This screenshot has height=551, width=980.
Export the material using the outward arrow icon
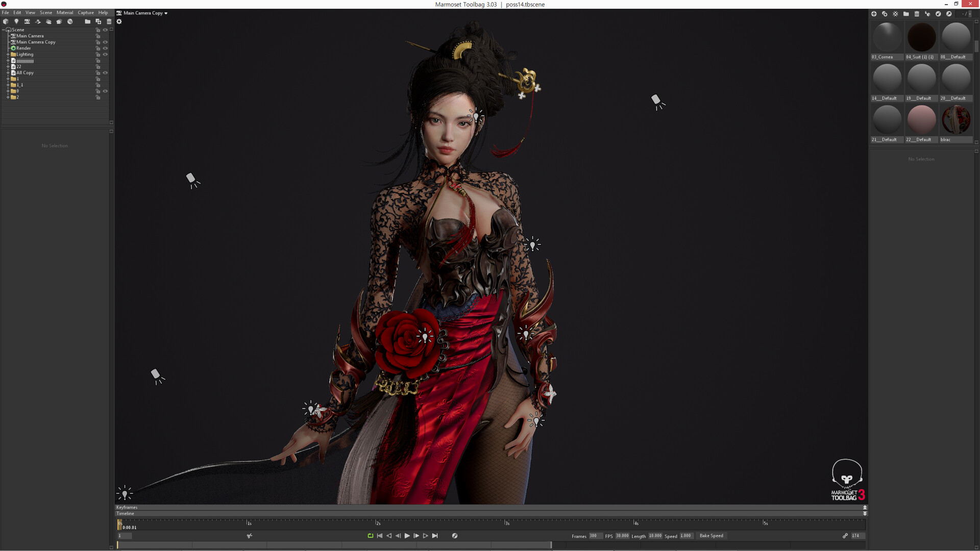coord(949,14)
